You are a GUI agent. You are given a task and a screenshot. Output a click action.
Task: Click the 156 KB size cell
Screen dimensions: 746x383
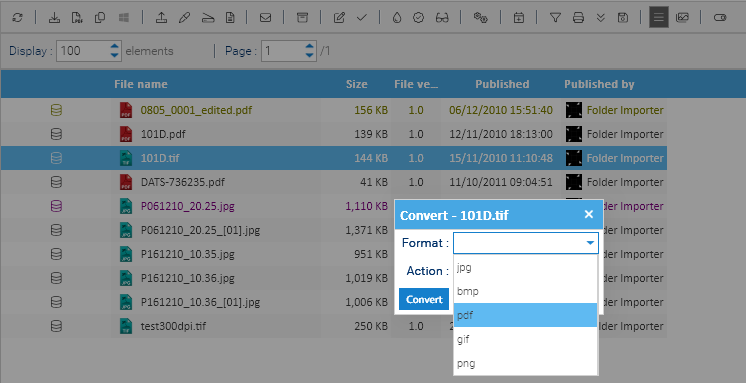tap(371, 110)
